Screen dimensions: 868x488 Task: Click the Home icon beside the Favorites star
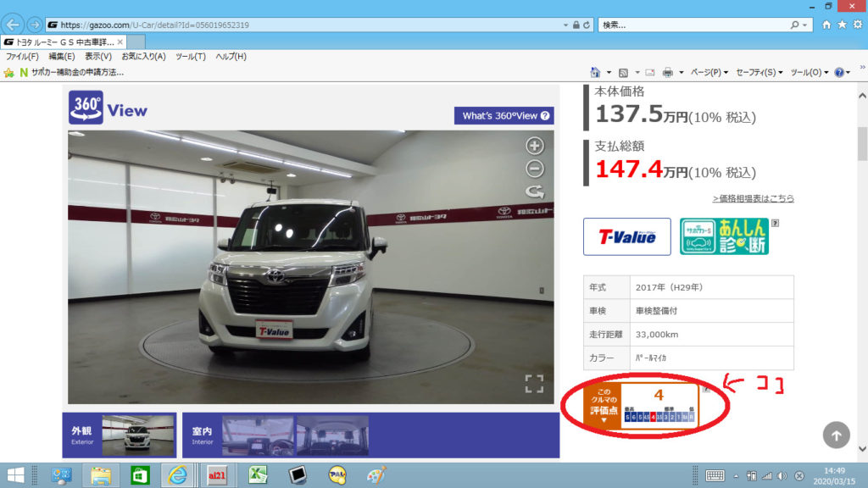point(826,25)
